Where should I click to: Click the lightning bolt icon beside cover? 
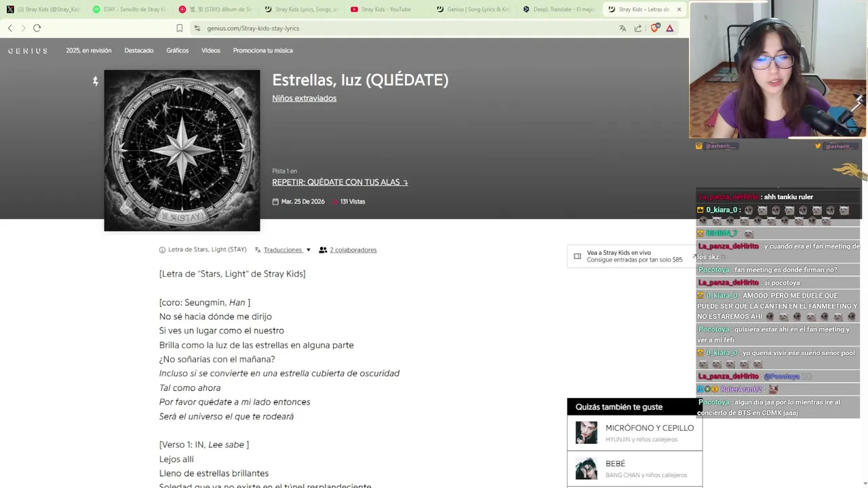95,81
